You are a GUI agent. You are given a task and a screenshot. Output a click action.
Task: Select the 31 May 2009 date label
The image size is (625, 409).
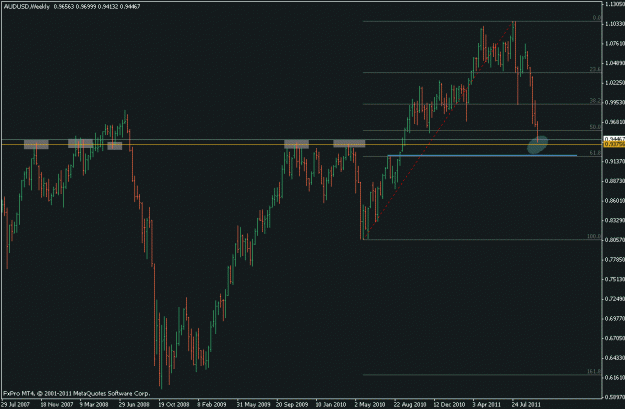(x=252, y=404)
